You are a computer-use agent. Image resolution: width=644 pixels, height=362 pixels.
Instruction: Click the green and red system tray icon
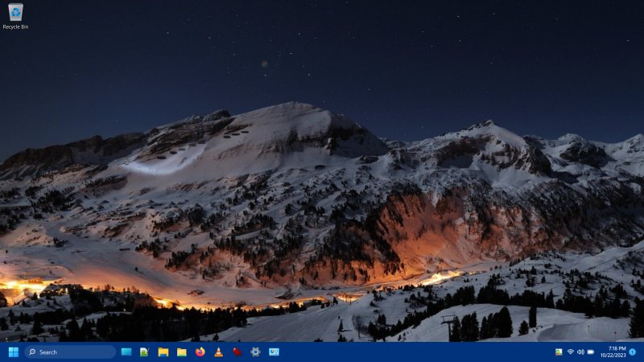(x=559, y=352)
